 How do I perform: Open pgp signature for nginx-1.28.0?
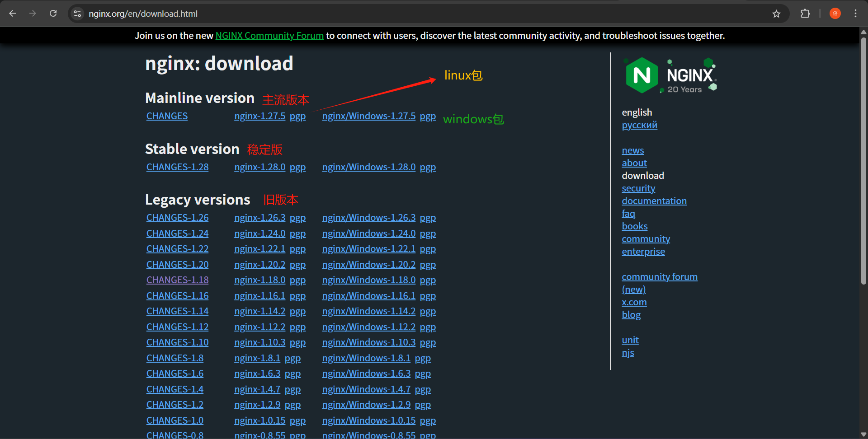click(298, 168)
